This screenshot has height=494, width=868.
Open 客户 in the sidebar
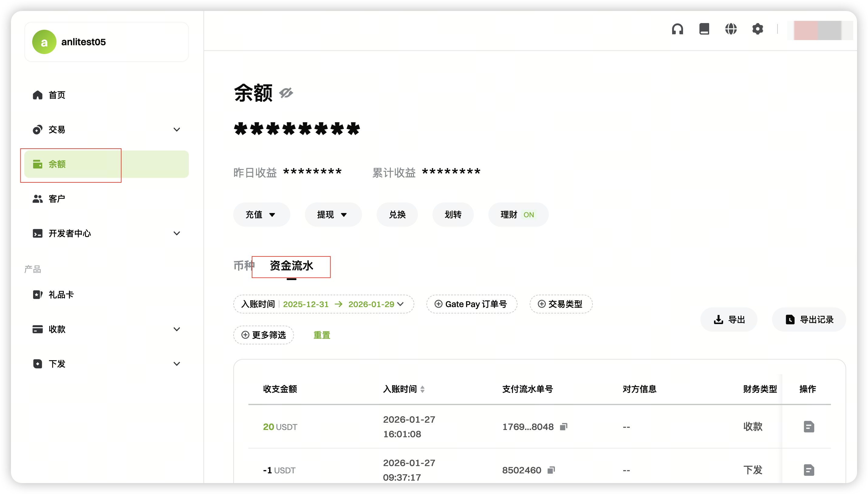point(57,198)
